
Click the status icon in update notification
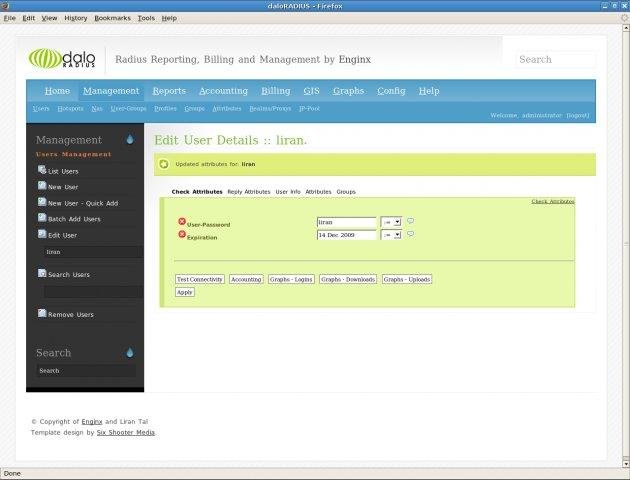164,164
